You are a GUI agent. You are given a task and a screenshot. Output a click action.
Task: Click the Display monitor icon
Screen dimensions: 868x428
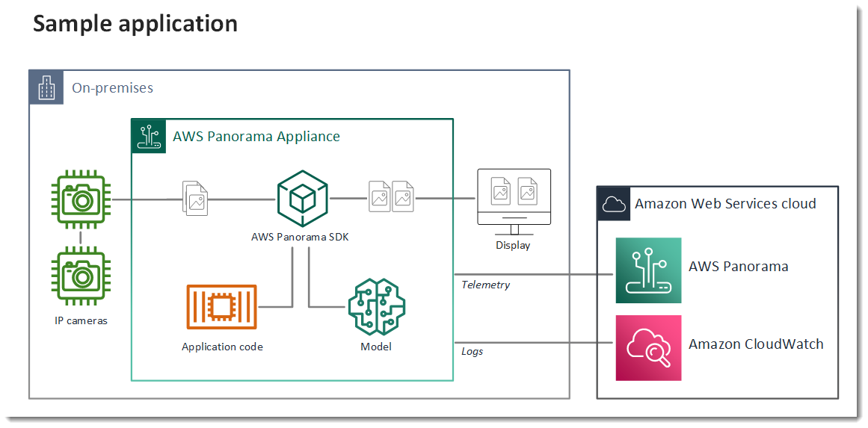[514, 200]
